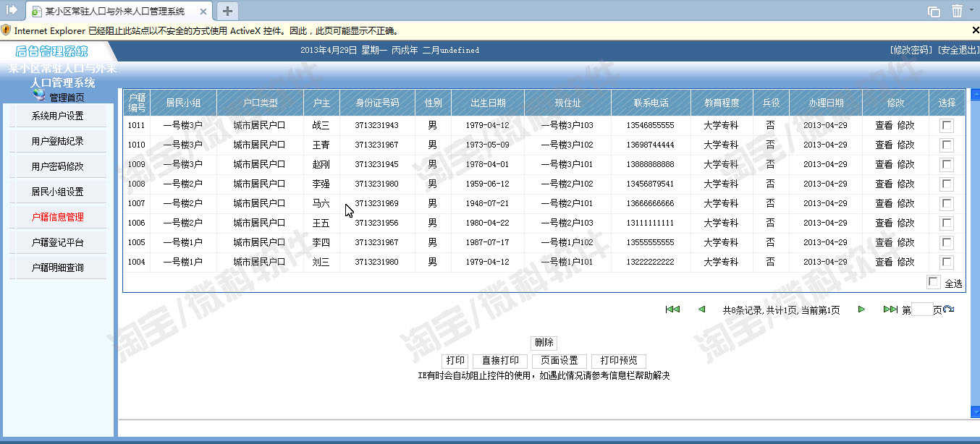The image size is (980, 444).
Task: Click 查看 for household owner 刘三
Action: (884, 262)
